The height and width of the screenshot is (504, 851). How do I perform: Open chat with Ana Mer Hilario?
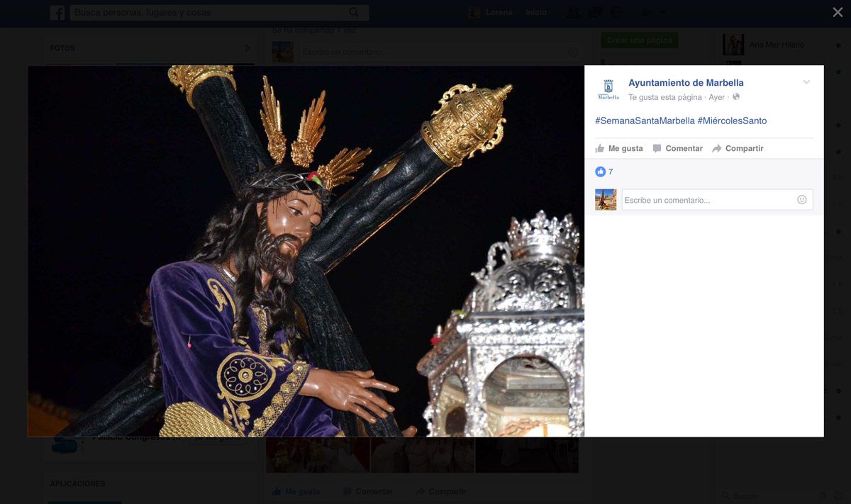pos(777,45)
